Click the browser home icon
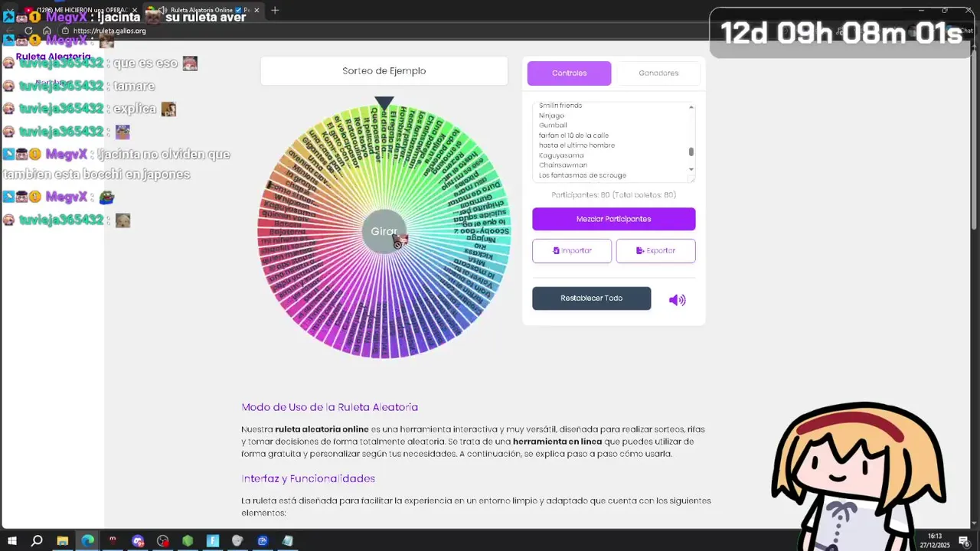Image resolution: width=980 pixels, height=551 pixels. (x=47, y=31)
